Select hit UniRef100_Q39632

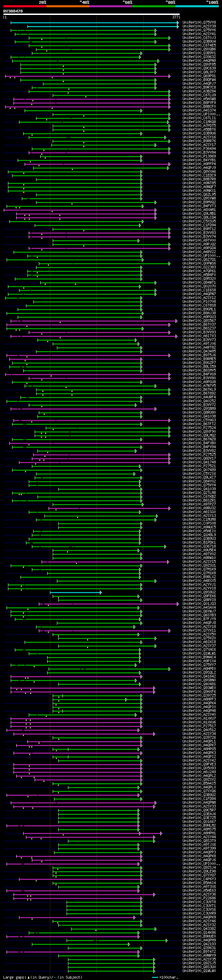coord(199,57)
